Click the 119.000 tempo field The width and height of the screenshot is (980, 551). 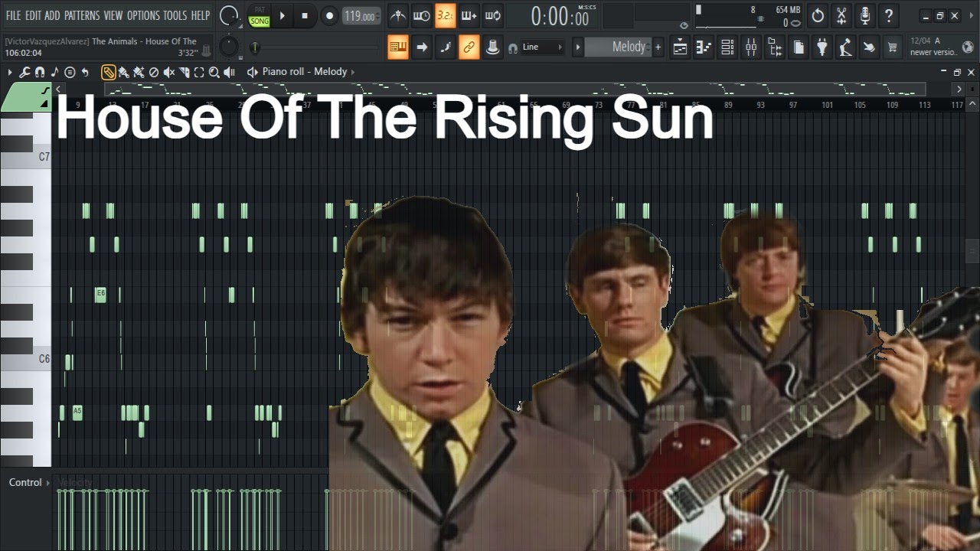click(360, 16)
